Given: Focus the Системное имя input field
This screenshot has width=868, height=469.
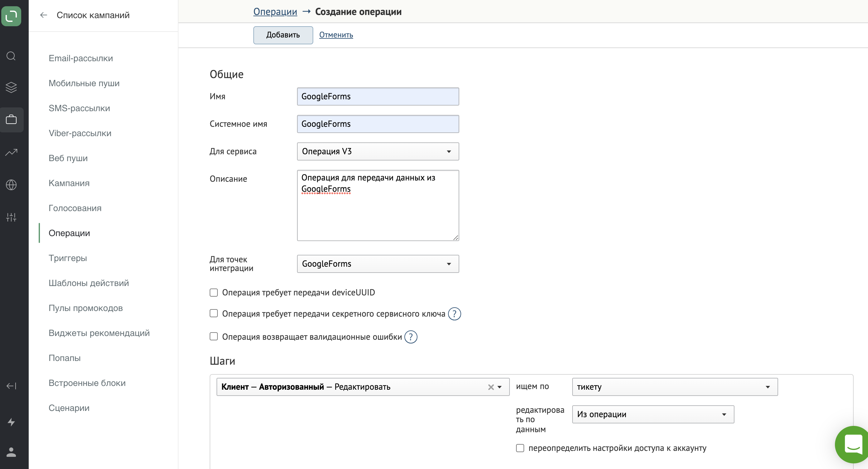Looking at the screenshot, I should tap(378, 124).
